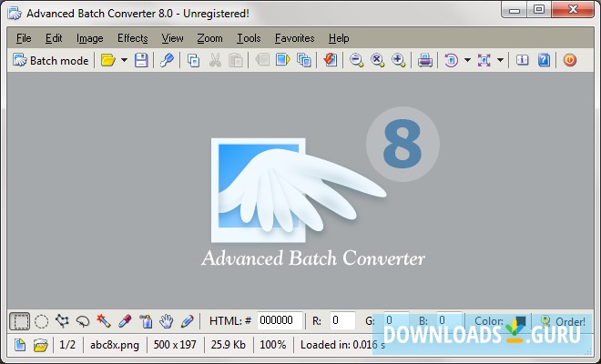Screen dimensions: 601x364
Task: Click the 1/2 image counter
Action: (67, 345)
